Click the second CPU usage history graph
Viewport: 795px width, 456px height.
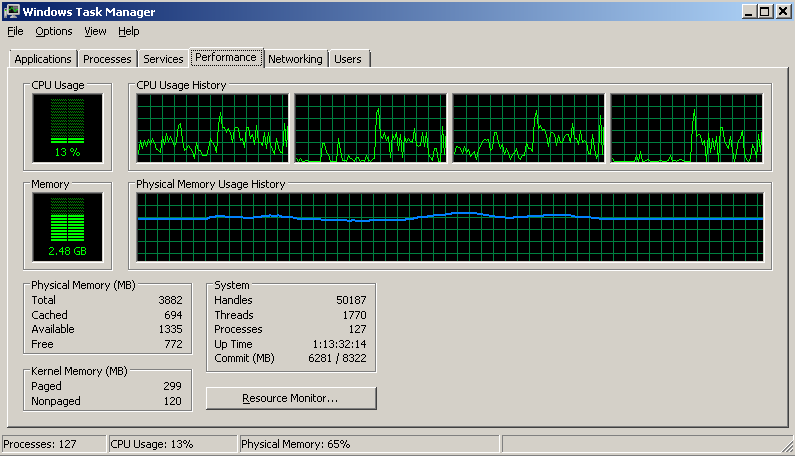point(371,128)
